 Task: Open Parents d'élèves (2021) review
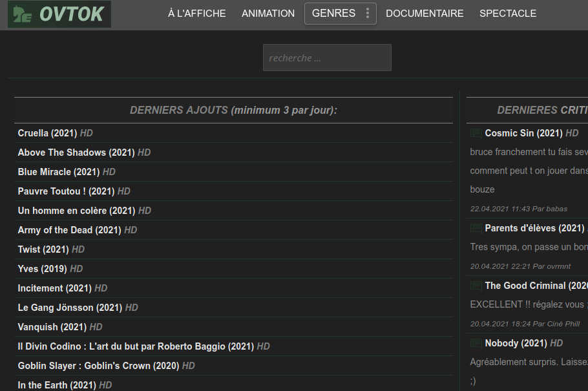click(536, 228)
